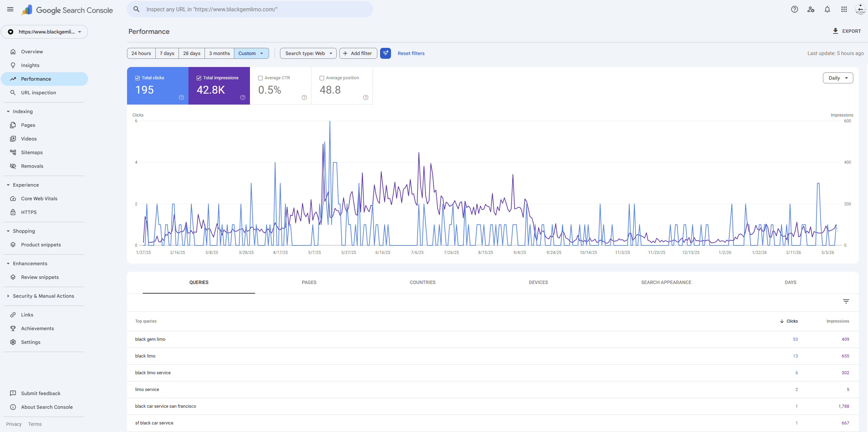The width and height of the screenshot is (868, 432).
Task: Open the Search Appearance tab
Action: coord(666,282)
